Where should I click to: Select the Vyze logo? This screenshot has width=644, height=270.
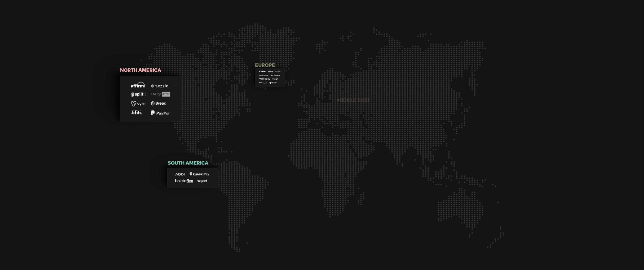point(138,103)
